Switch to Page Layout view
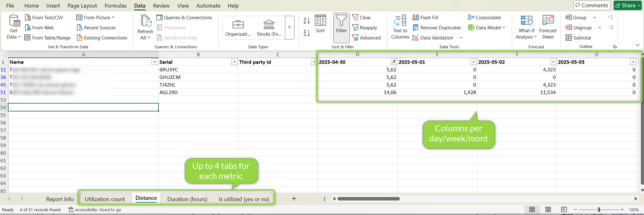Screen dimensions: 644x215 (548, 210)
